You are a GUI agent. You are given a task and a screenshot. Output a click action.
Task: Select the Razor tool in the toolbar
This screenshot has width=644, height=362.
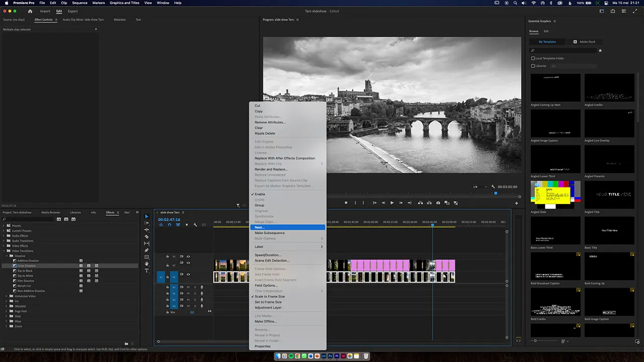point(146,236)
